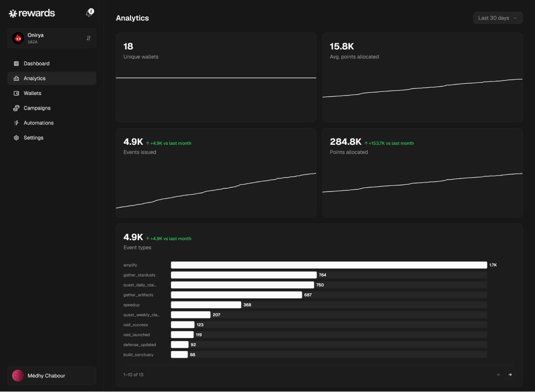Click the '764' count value
This screenshot has height=392, width=535.
pos(323,275)
